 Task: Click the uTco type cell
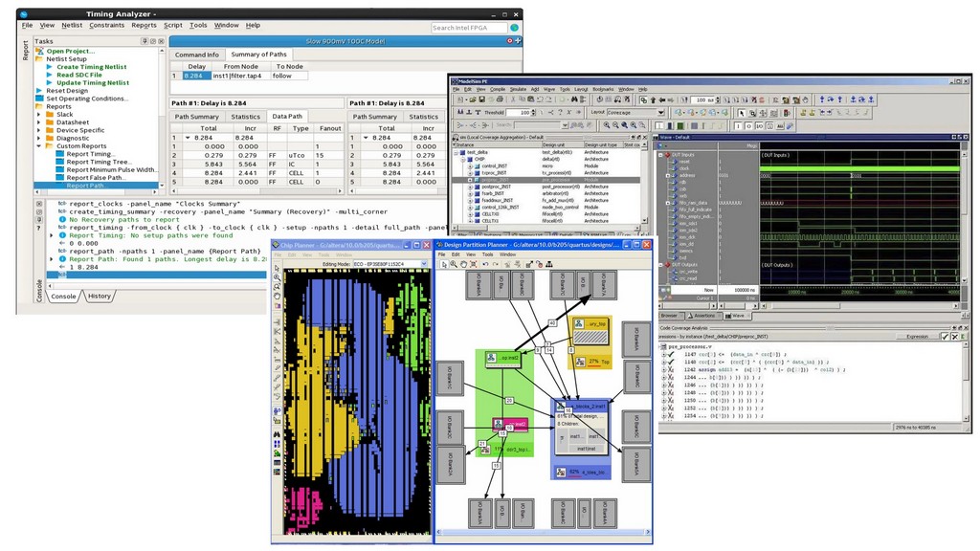click(297, 155)
